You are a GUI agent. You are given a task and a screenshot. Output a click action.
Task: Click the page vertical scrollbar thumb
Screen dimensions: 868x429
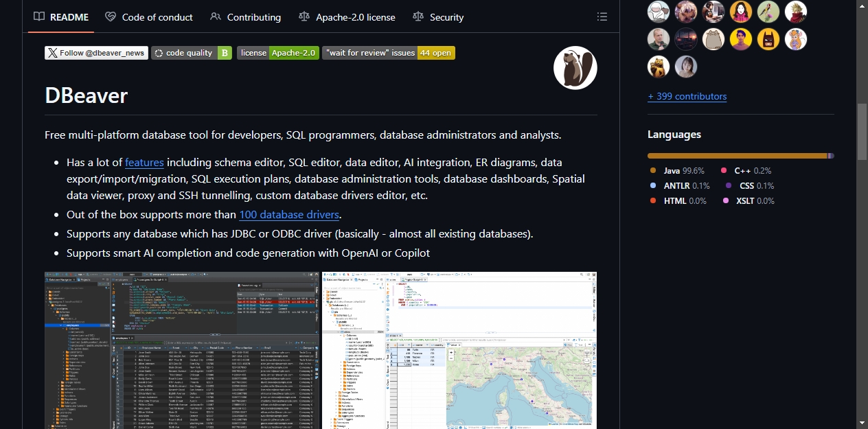(862, 131)
